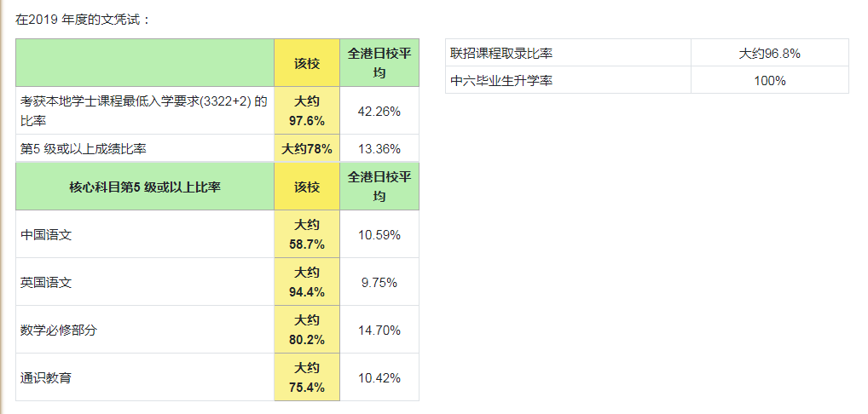The height and width of the screenshot is (414, 868).
Task: Click the 13.36% average value
Action: click(379, 148)
